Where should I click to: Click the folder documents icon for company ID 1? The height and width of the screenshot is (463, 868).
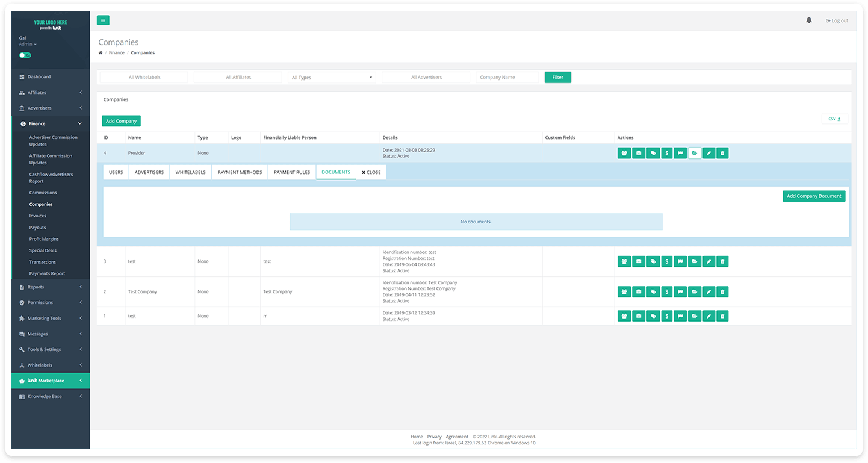[x=695, y=316]
